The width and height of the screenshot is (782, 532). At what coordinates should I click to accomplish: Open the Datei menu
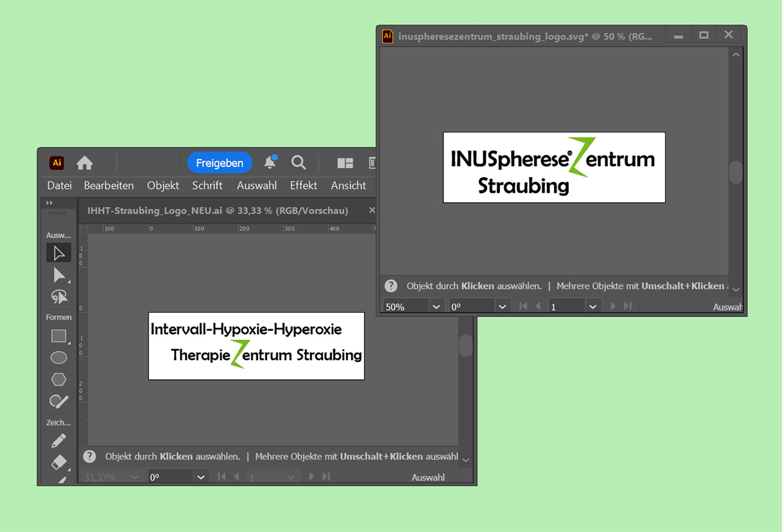(59, 185)
